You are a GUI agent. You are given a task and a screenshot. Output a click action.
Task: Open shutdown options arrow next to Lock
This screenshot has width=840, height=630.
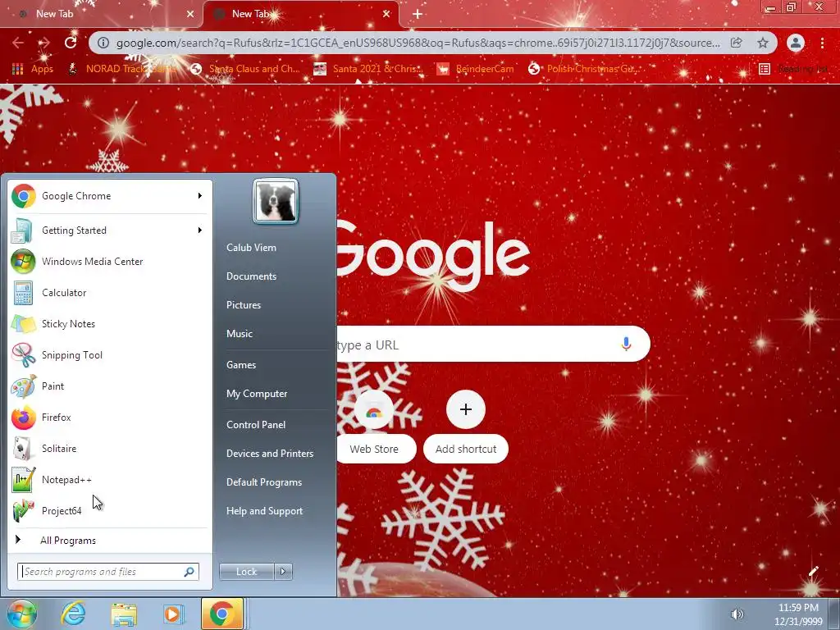click(283, 572)
